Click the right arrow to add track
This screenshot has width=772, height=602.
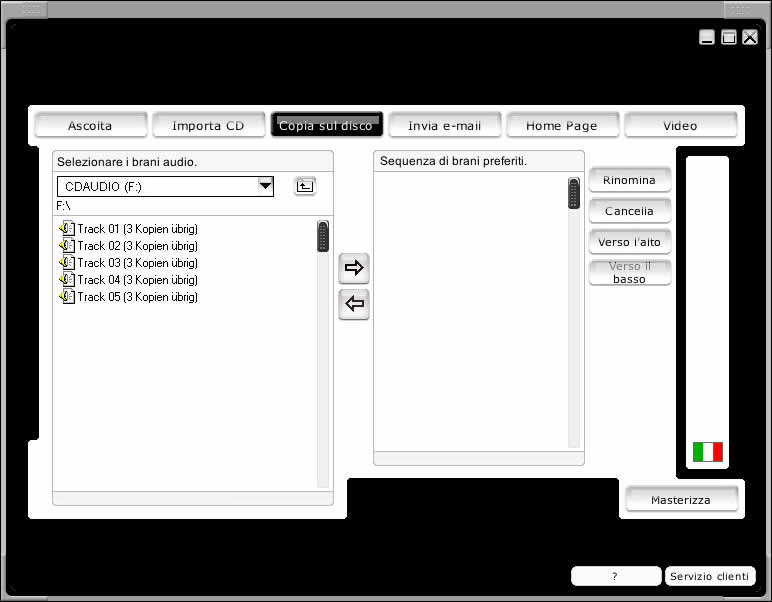(354, 268)
